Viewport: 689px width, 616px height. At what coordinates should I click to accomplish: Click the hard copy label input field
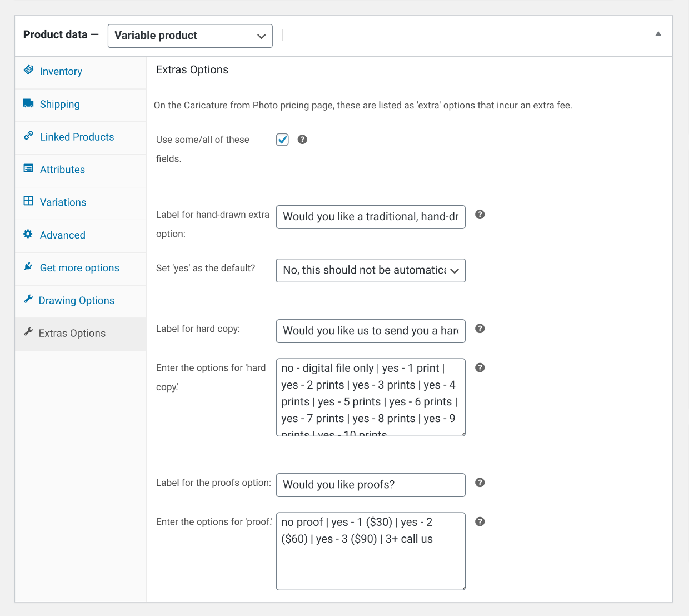(x=371, y=331)
